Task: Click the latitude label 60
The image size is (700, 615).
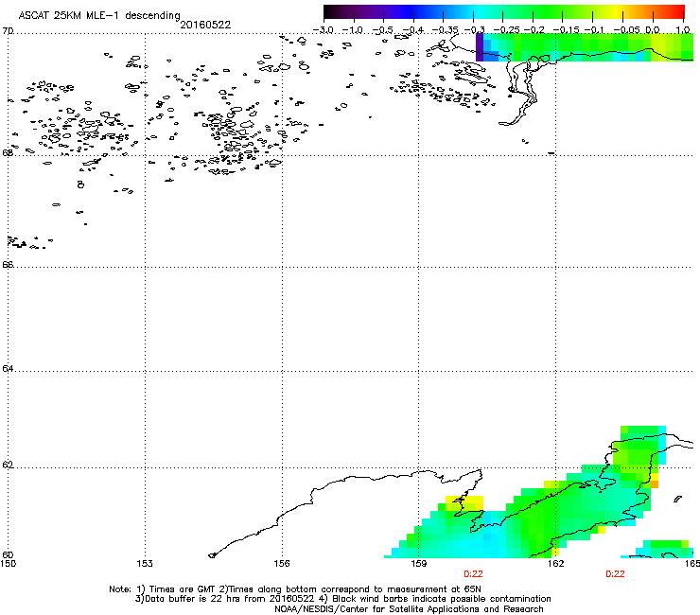Action: tap(8, 554)
